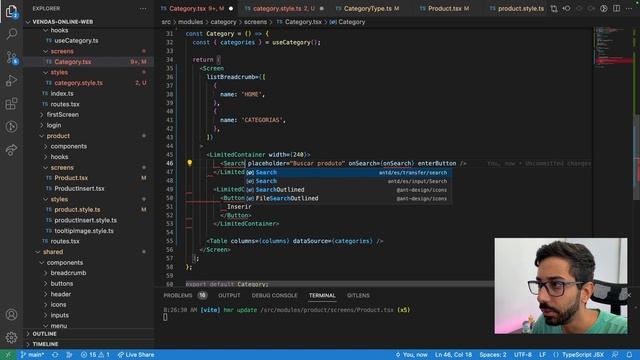Open the Extensions view
This screenshot has width=640, height=360.
11,104
